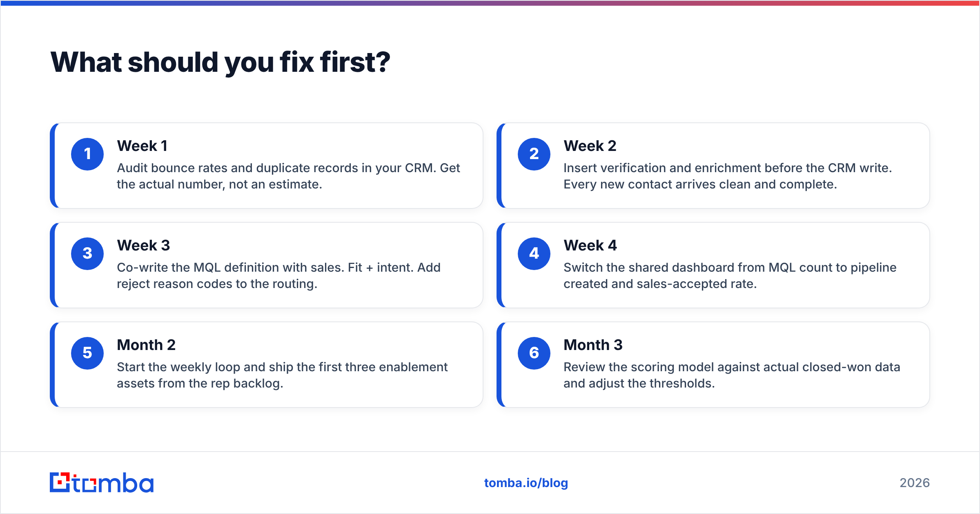Image resolution: width=980 pixels, height=514 pixels.
Task: Select the Month 2 card heading
Action: click(146, 345)
